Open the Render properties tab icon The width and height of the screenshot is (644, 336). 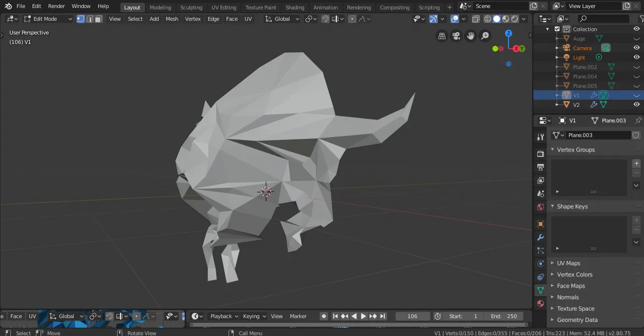540,154
